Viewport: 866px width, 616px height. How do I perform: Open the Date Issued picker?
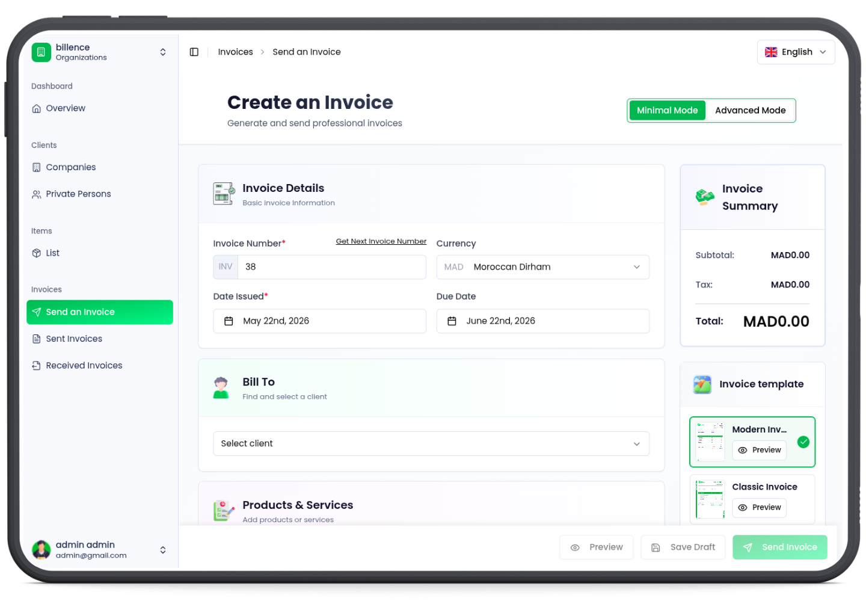click(319, 321)
